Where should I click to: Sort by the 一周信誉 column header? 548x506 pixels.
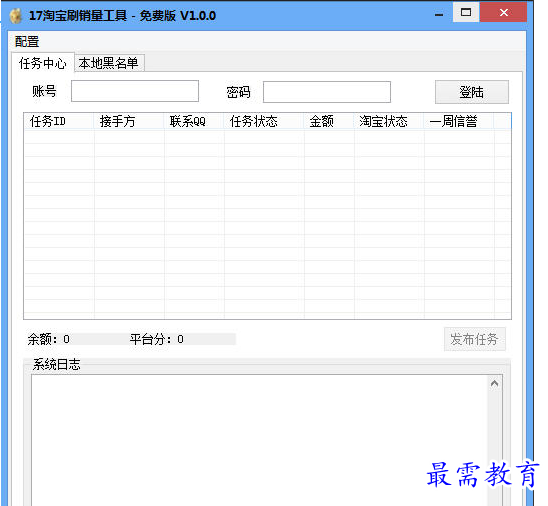[459, 122]
